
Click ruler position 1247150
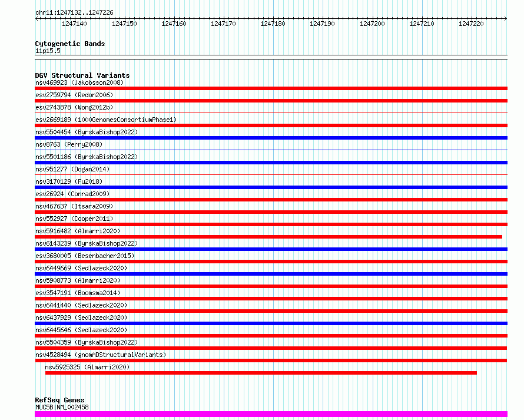(x=124, y=24)
